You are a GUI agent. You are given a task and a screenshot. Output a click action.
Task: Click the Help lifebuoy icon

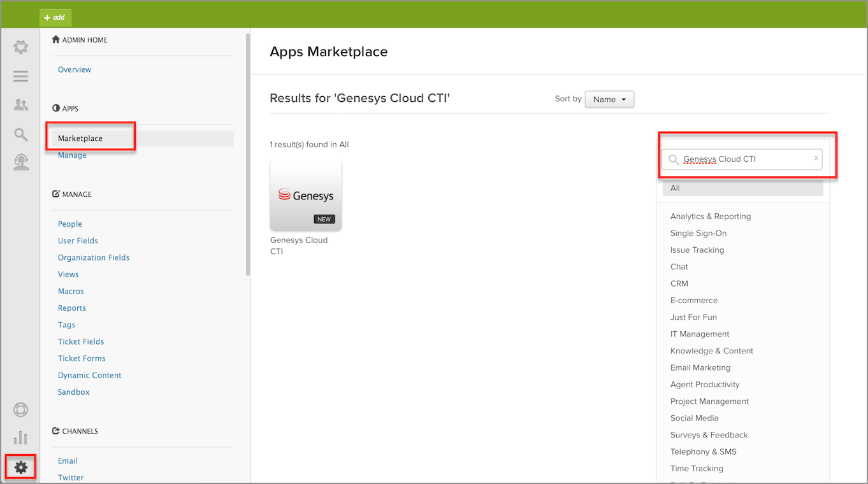21,409
